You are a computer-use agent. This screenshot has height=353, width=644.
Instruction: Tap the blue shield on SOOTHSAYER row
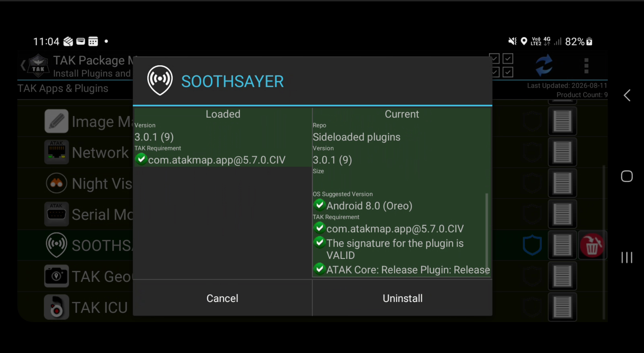tap(532, 245)
